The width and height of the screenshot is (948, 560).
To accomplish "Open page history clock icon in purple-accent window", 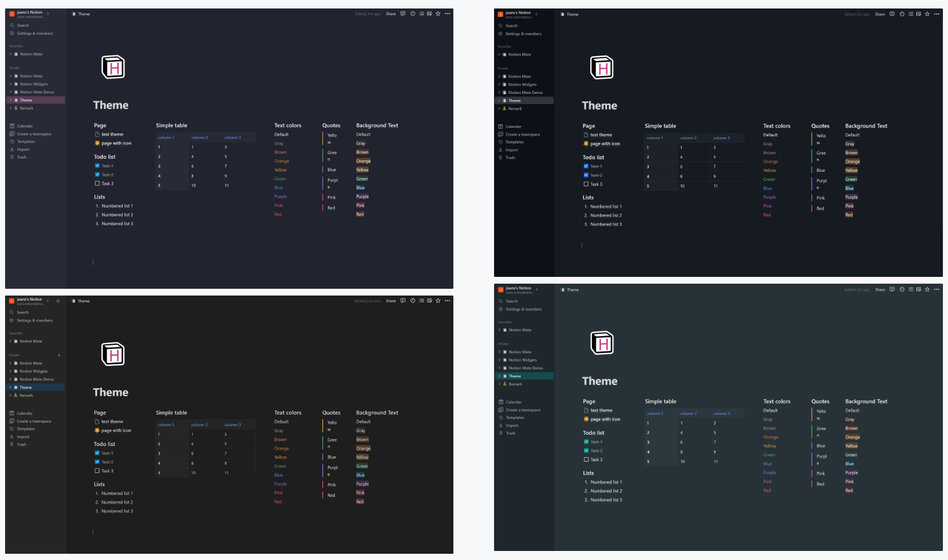I will point(413,14).
